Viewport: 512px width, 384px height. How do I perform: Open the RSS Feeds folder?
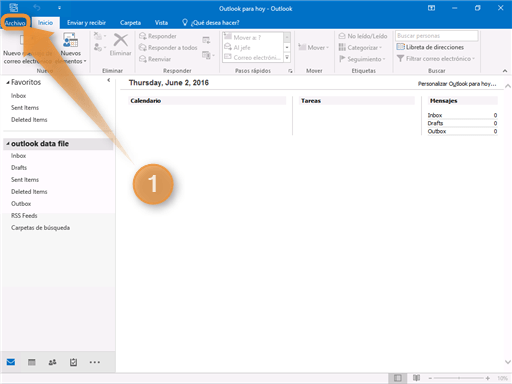click(24, 216)
